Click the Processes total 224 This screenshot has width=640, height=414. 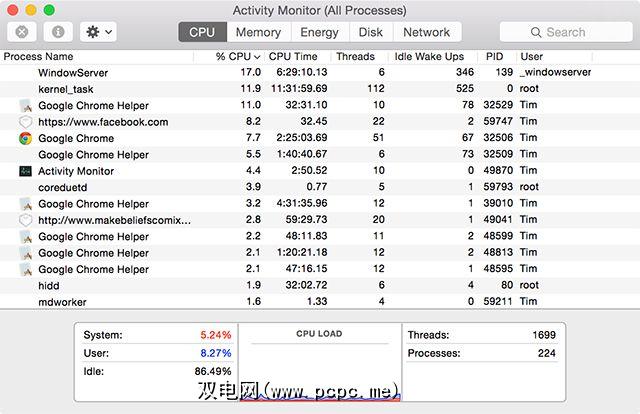547,353
